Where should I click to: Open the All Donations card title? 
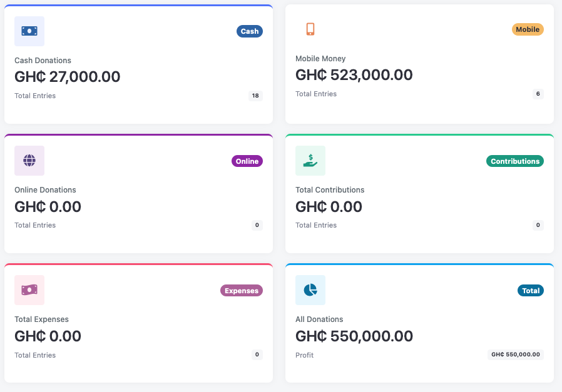(x=319, y=319)
